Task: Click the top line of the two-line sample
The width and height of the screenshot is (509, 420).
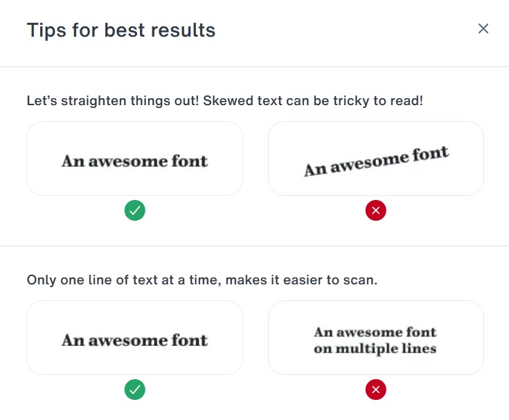Action: pyautogui.click(x=375, y=332)
